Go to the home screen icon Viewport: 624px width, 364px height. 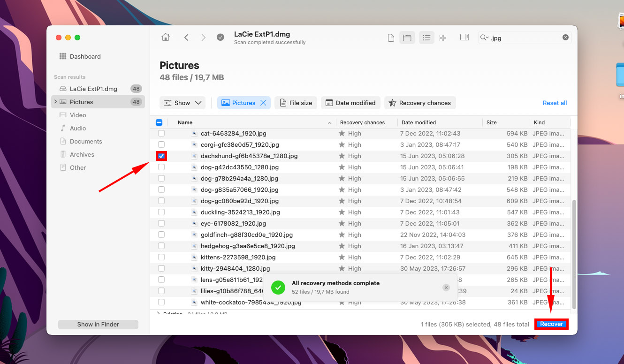pyautogui.click(x=165, y=38)
